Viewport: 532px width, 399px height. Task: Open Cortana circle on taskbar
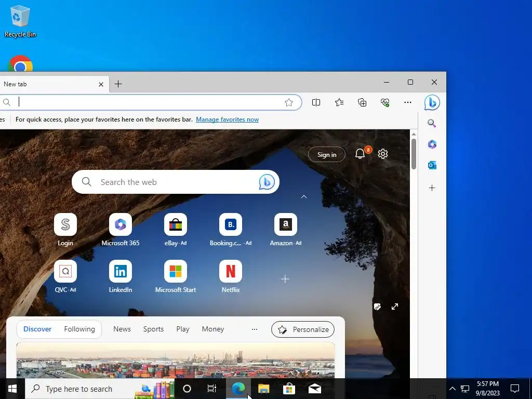[x=187, y=389]
